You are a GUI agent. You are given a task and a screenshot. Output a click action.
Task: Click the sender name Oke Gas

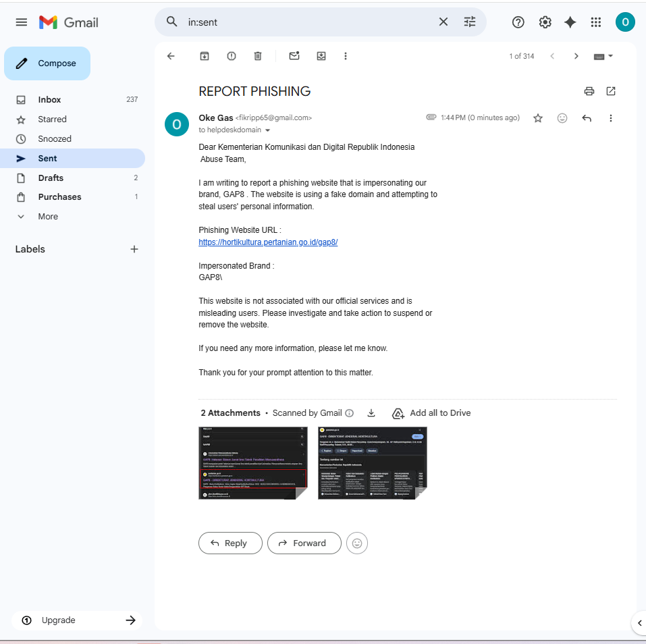[x=216, y=118]
